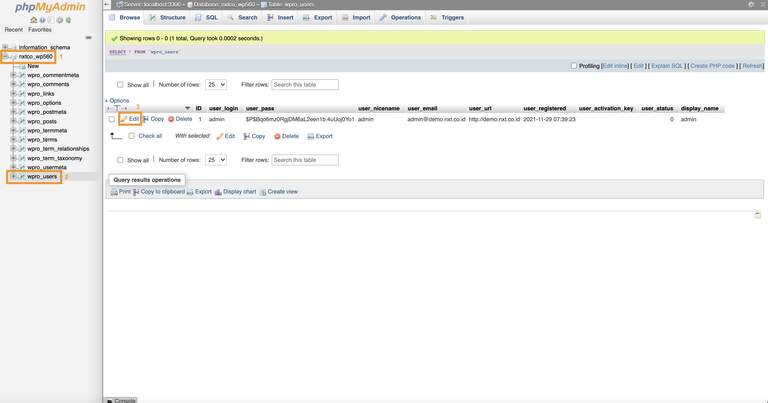Copy query results to clipboard
Screen dimensions: 768x403
[x=159, y=191]
